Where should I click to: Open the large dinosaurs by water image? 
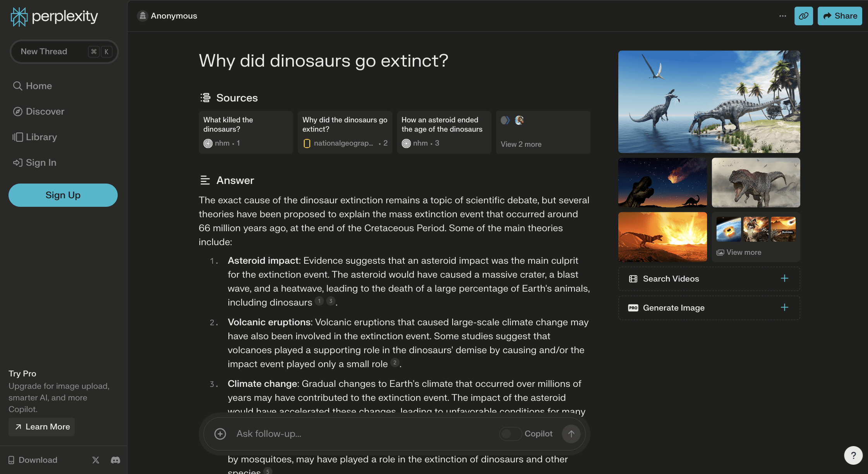pos(709,101)
